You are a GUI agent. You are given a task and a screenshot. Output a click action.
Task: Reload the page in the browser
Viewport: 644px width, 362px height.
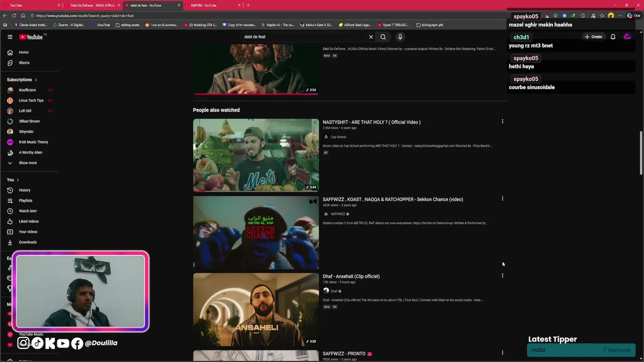[14, 16]
